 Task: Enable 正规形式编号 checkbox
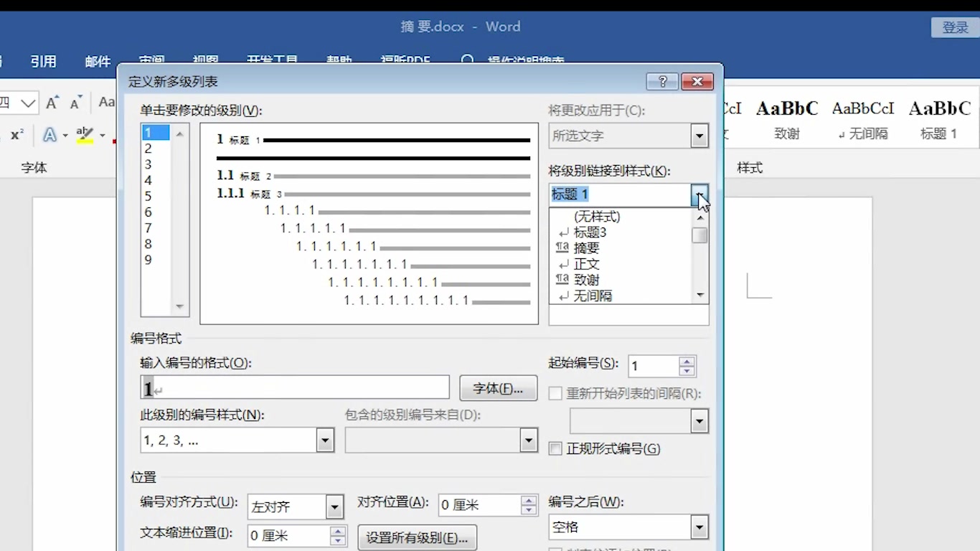555,448
